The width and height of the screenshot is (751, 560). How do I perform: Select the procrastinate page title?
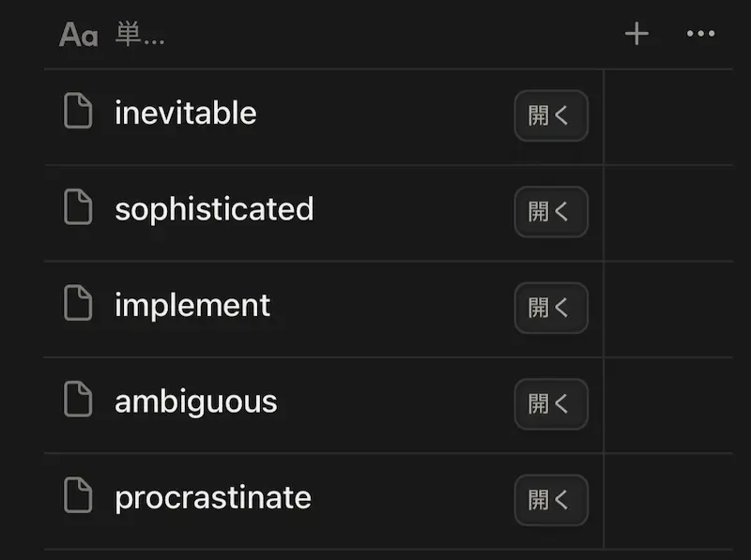(213, 498)
